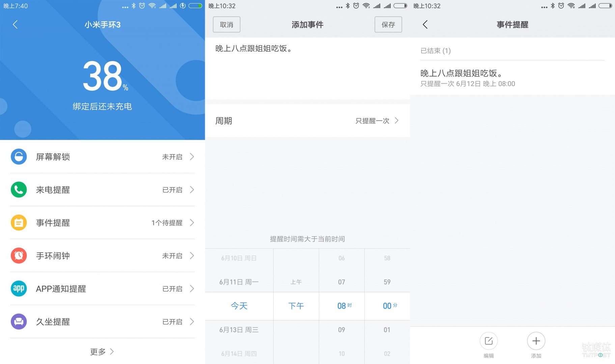The width and height of the screenshot is (615, 364).
Task: Tap 保存 to save the event
Action: (x=388, y=24)
